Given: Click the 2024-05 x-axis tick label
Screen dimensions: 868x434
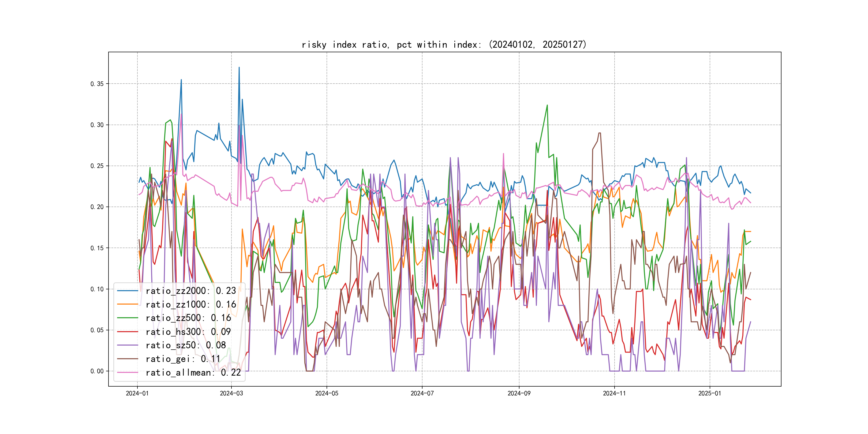Looking at the screenshot, I should click(x=327, y=394).
